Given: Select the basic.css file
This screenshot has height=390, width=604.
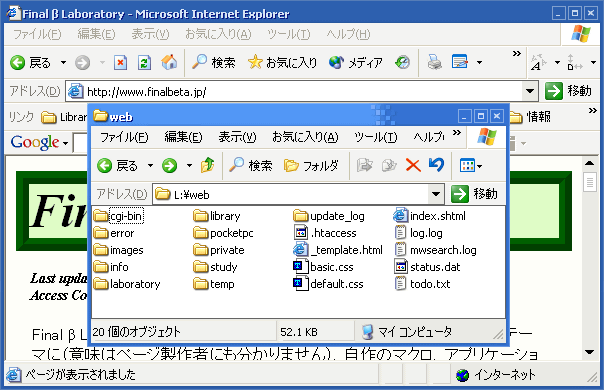Looking at the screenshot, I should pyautogui.click(x=323, y=267).
